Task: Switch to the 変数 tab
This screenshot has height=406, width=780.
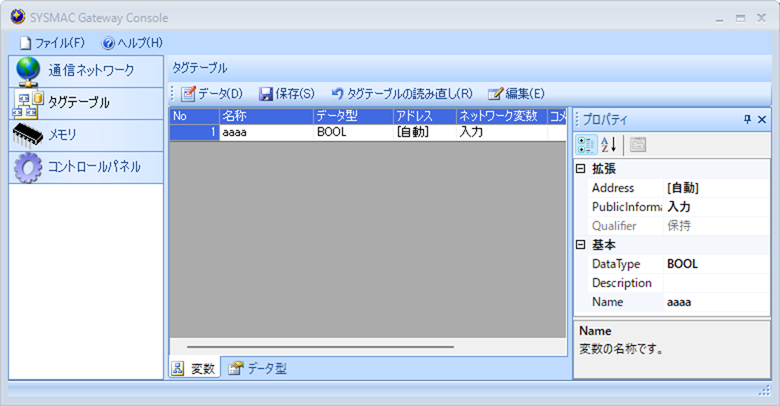Action: [x=195, y=368]
